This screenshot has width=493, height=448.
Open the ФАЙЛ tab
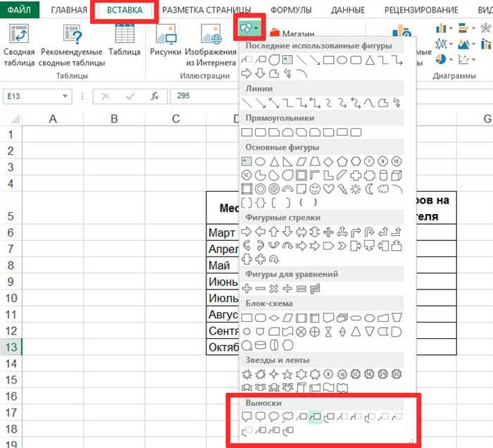20,10
